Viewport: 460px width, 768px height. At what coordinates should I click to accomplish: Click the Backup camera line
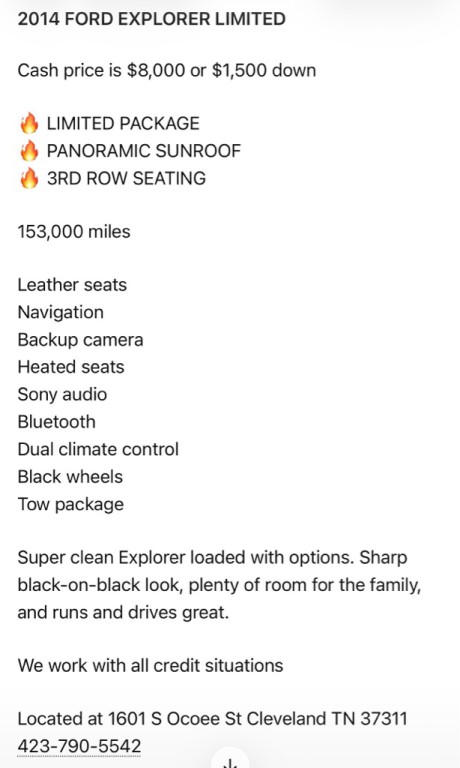(x=80, y=340)
